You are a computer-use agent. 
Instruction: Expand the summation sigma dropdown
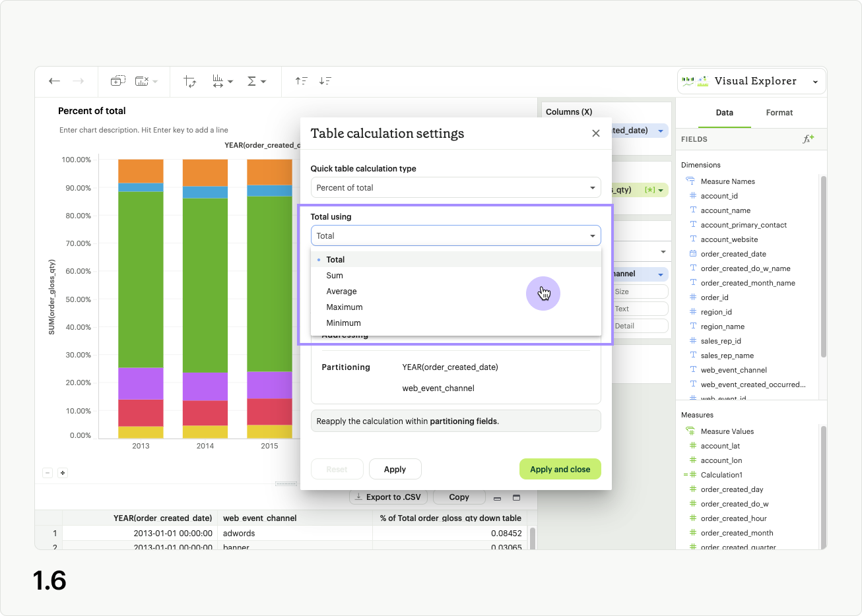256,81
